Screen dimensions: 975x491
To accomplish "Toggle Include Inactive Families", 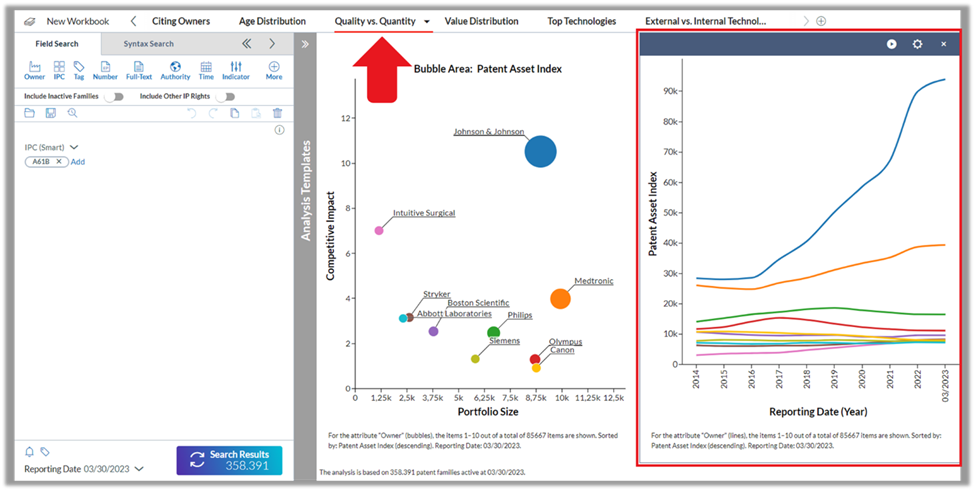I will click(x=114, y=96).
